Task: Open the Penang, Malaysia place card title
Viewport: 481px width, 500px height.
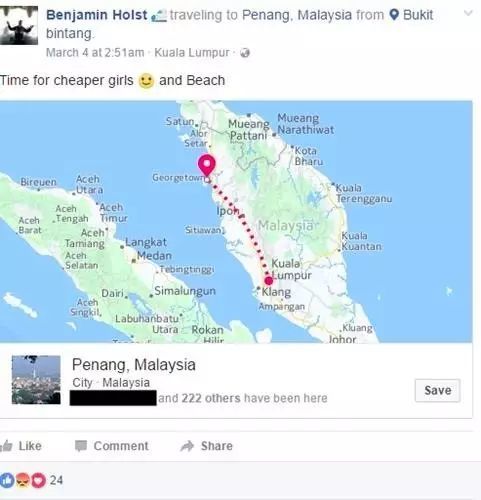Action: (134, 364)
